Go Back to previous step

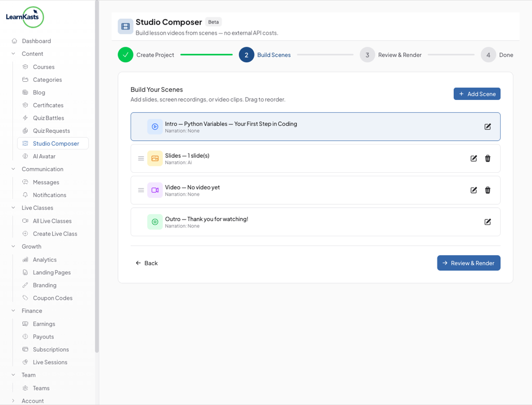click(146, 263)
